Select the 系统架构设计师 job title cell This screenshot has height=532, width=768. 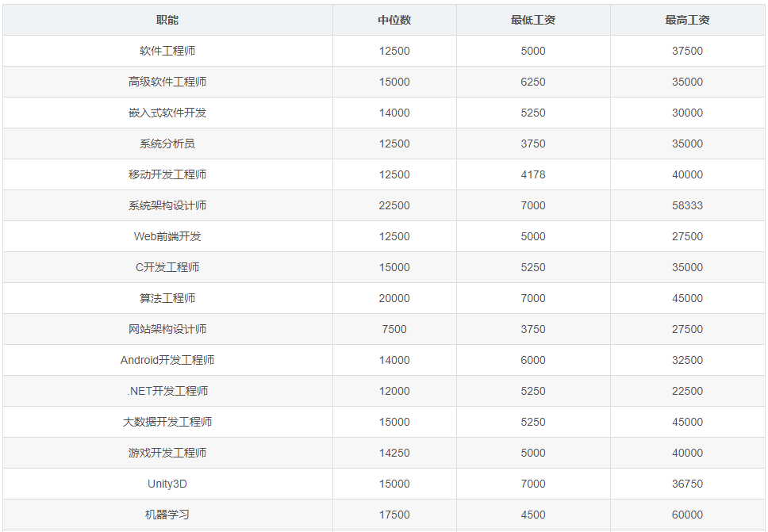point(167,205)
